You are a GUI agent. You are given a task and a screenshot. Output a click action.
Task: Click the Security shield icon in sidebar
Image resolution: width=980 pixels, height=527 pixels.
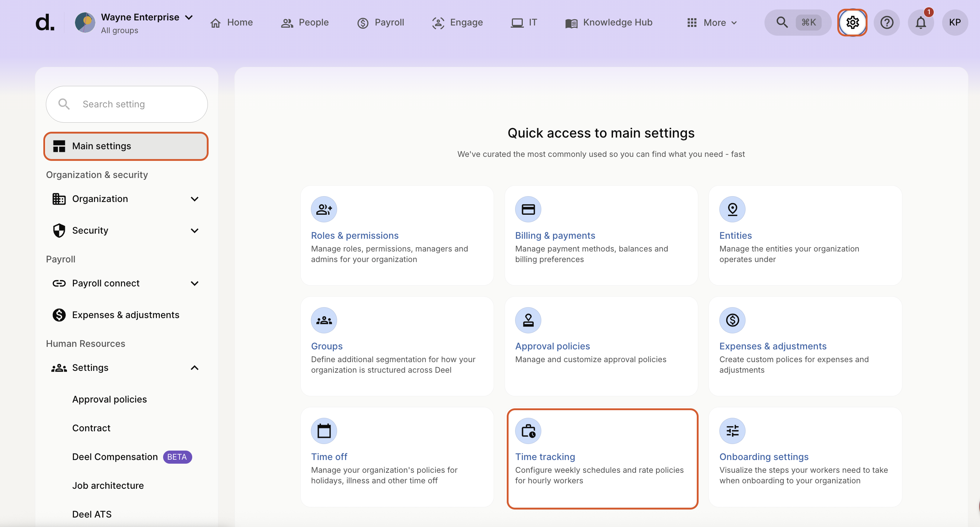59,230
